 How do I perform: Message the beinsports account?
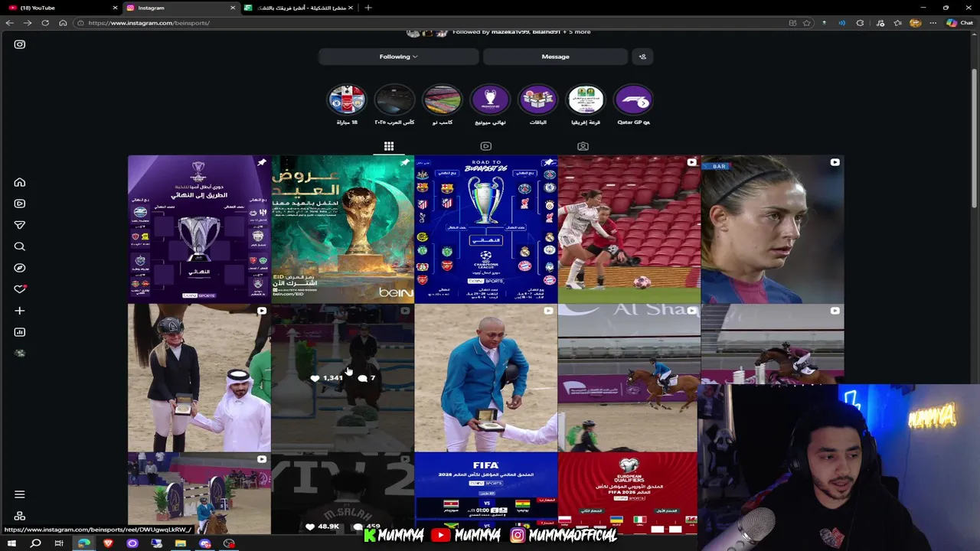coord(555,57)
